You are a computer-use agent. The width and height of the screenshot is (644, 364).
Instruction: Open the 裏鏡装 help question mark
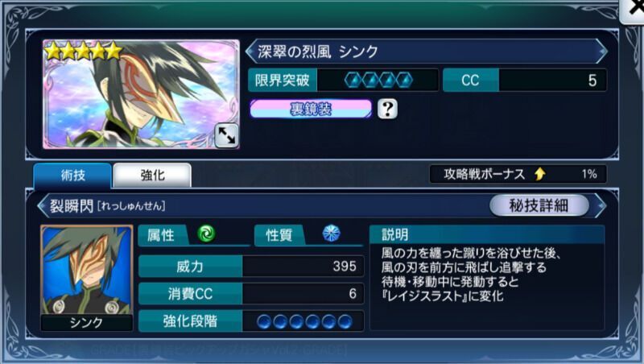(387, 109)
